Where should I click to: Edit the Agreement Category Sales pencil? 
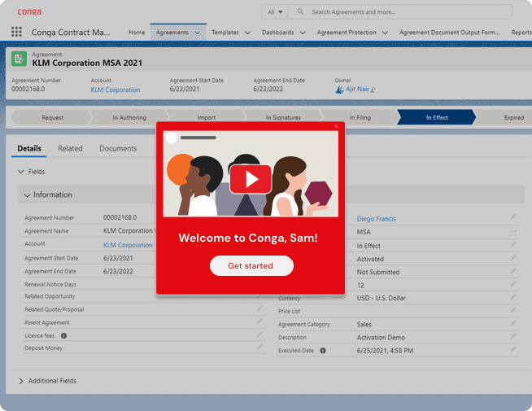(513, 323)
